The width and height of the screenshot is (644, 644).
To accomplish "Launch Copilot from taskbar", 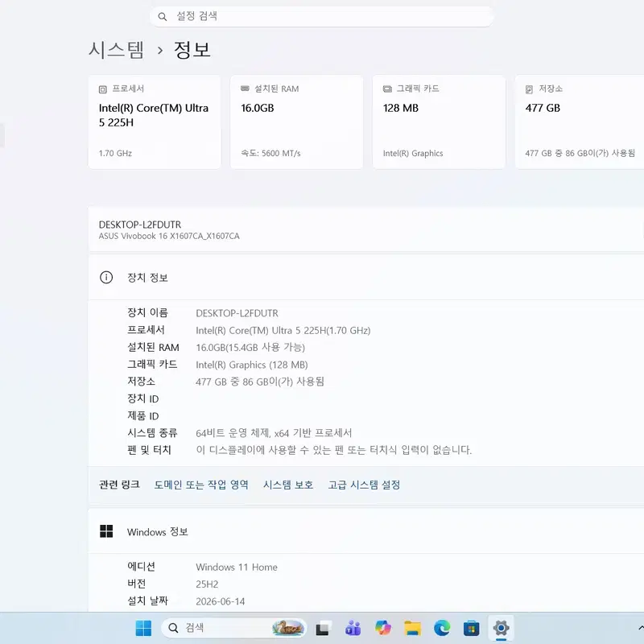I will (x=383, y=628).
